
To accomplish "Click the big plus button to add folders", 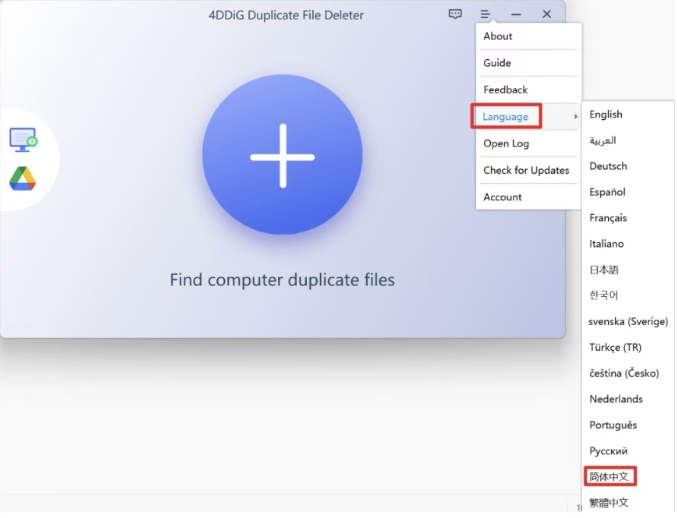I will tap(282, 155).
